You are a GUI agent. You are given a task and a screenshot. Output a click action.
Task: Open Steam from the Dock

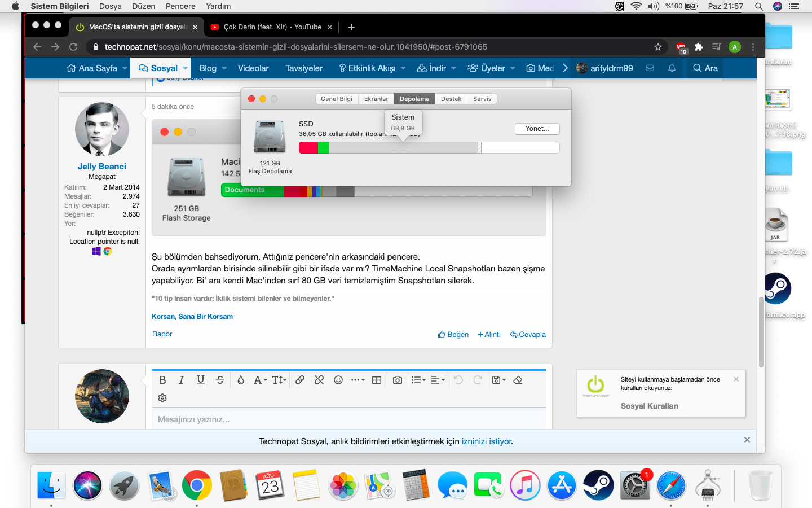[598, 485]
